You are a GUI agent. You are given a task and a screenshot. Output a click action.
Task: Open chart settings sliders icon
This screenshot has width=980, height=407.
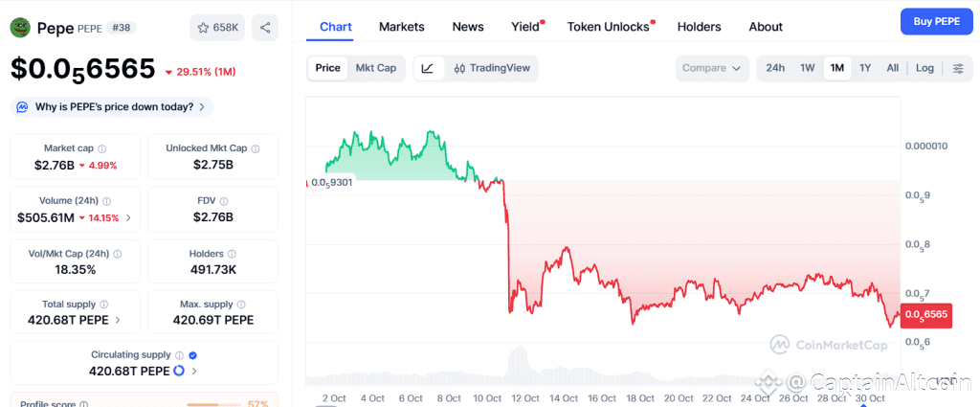click(958, 68)
